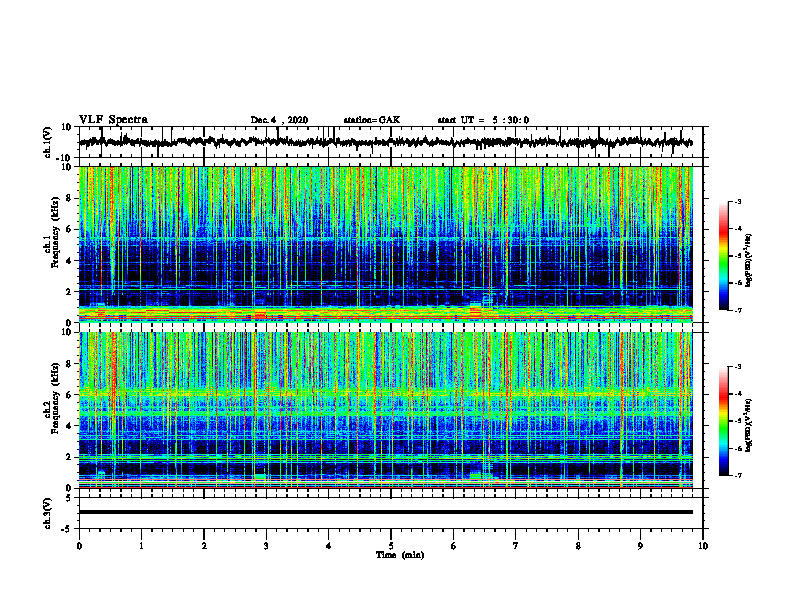This screenshot has width=792, height=612.
Task: Click time axis tick label "8"
Action: [x=578, y=546]
